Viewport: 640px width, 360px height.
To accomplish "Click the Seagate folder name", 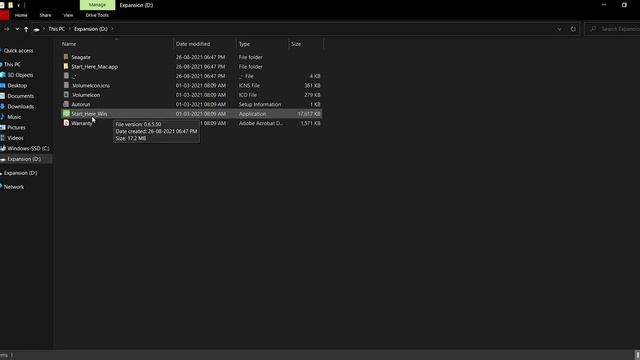I will 81,57.
